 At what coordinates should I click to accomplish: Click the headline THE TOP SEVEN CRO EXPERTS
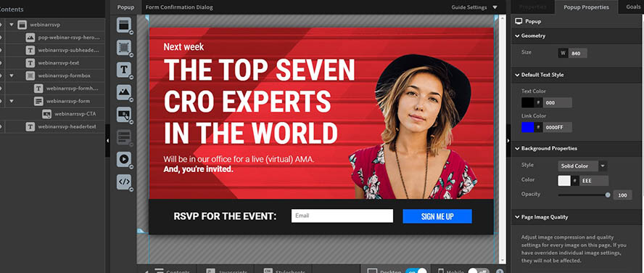[259, 102]
